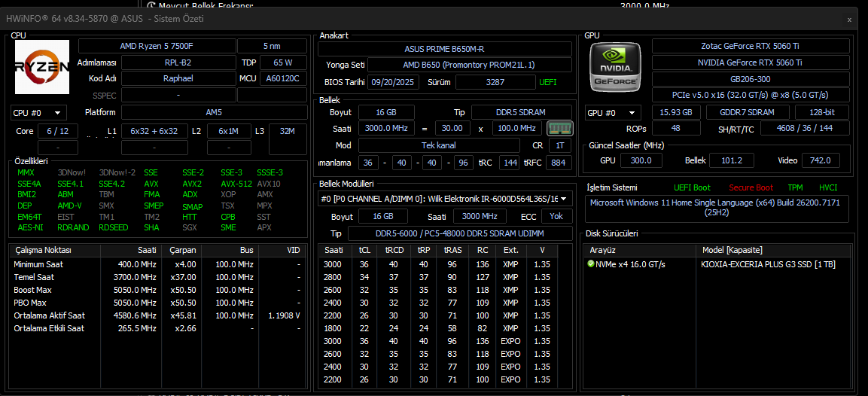Click the tRFC value 884
This screenshot has width=868, height=396.
point(559,163)
